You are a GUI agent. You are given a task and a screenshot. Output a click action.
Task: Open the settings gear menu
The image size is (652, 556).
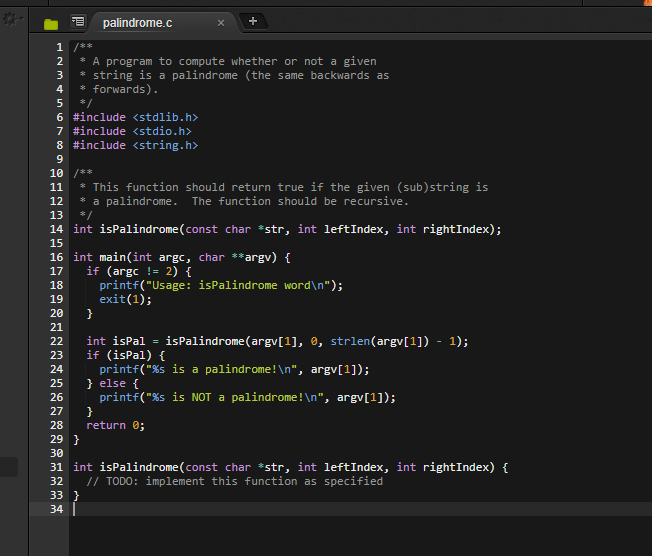[11, 20]
